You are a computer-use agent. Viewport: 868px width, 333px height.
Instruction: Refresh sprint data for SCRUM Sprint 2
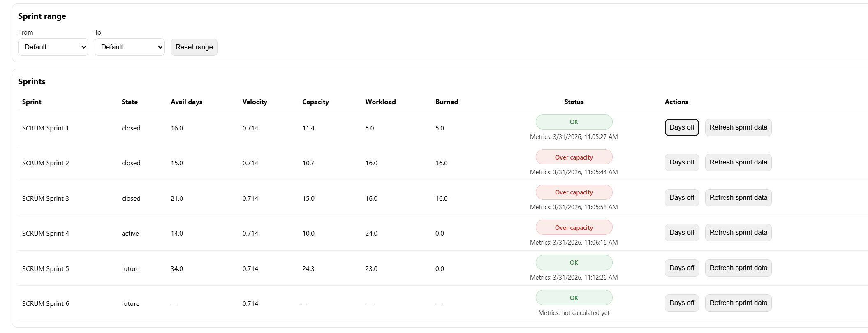[x=738, y=162]
